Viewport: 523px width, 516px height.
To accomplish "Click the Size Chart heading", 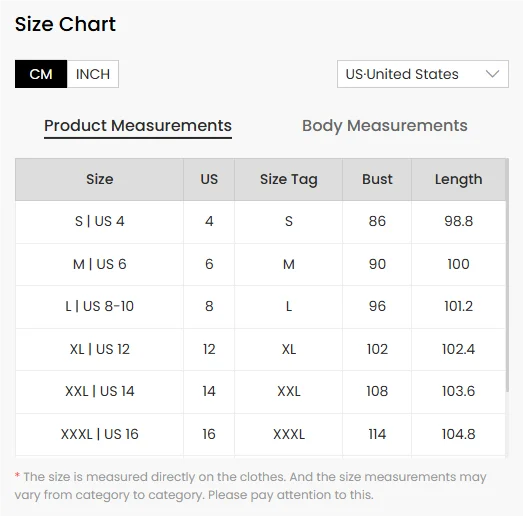I will click(x=65, y=24).
